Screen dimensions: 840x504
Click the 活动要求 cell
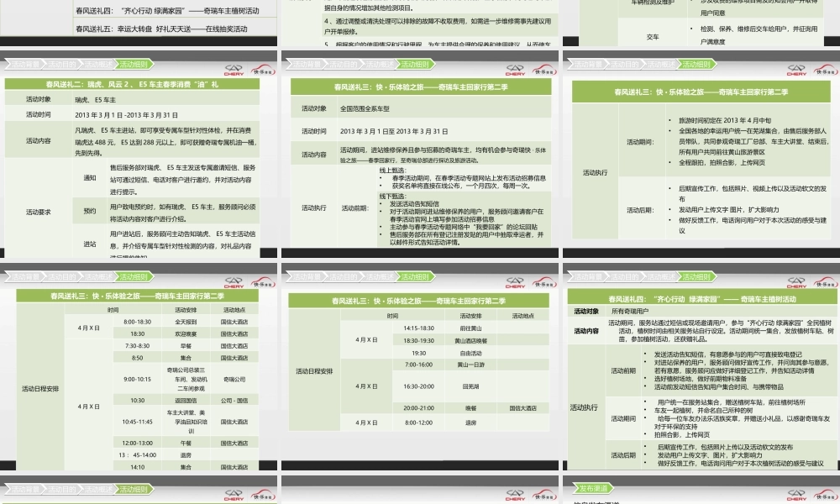(39, 212)
